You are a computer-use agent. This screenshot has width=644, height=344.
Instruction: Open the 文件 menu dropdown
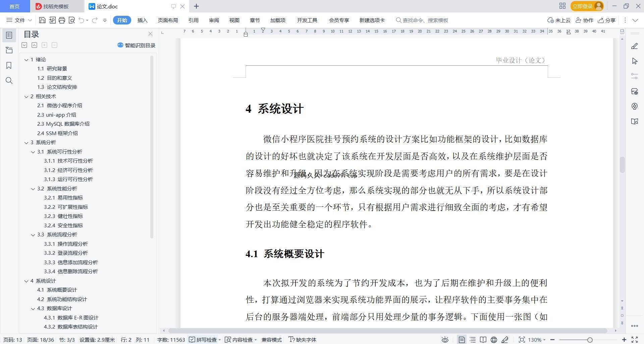[19, 20]
